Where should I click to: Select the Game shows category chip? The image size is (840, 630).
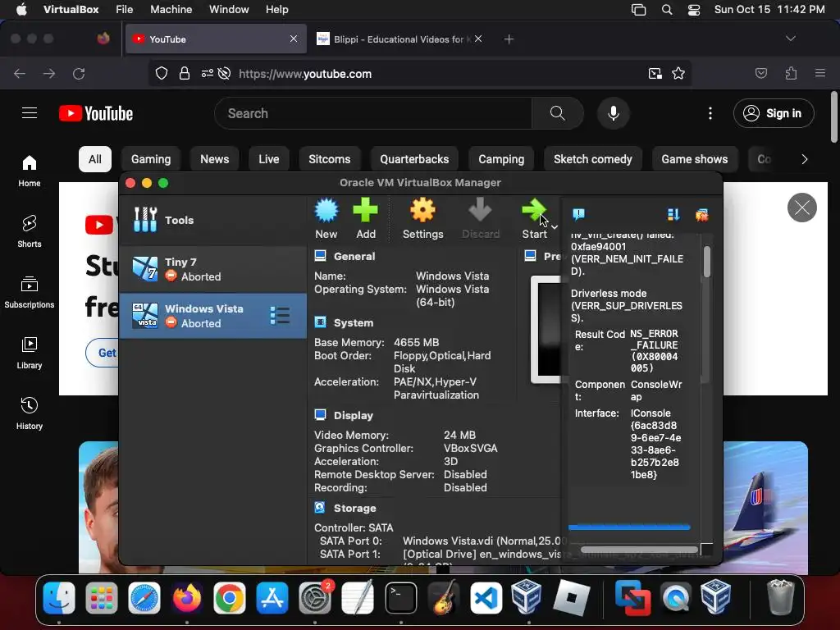click(694, 159)
